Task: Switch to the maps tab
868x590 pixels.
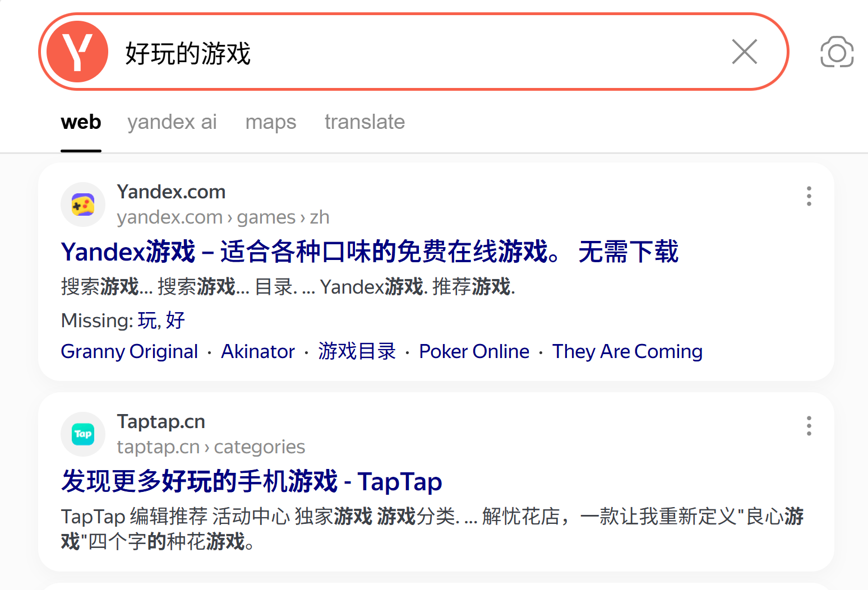Action: click(271, 122)
